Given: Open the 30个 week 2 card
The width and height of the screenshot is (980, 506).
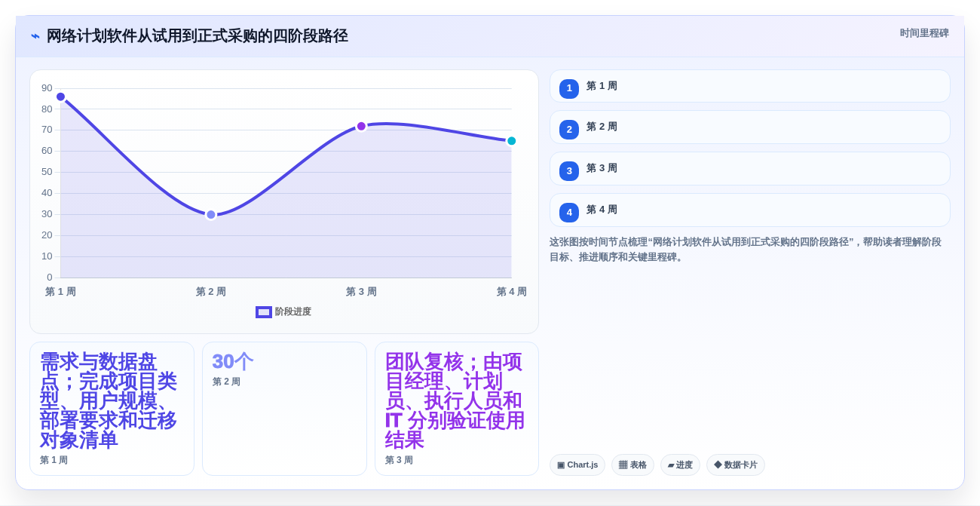Looking at the screenshot, I should coord(284,409).
